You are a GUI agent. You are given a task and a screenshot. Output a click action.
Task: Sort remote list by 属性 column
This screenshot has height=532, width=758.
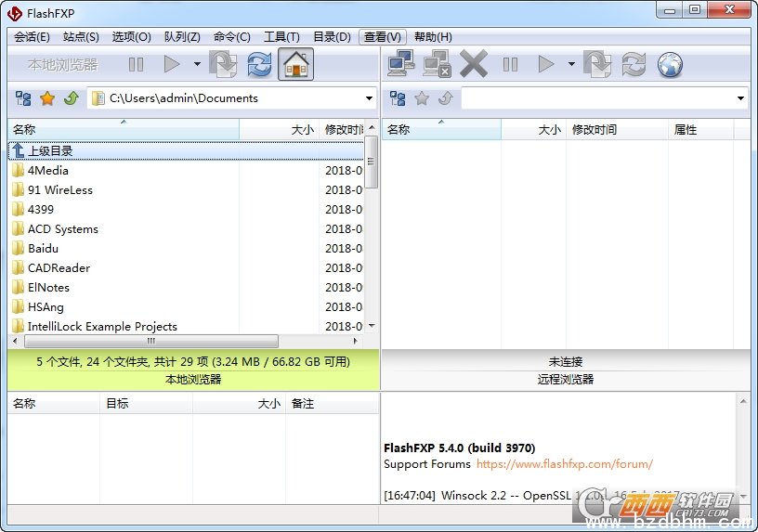700,129
